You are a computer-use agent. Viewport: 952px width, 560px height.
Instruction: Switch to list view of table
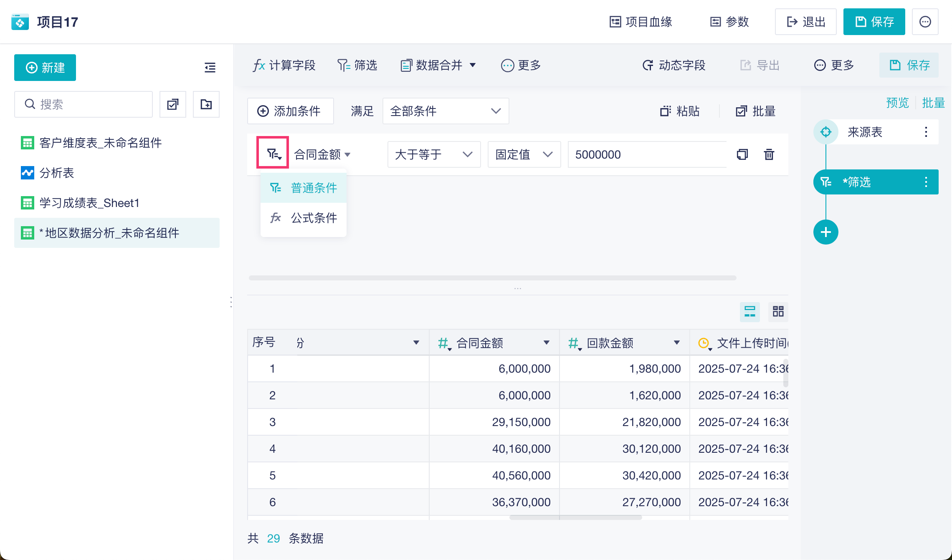tap(749, 311)
